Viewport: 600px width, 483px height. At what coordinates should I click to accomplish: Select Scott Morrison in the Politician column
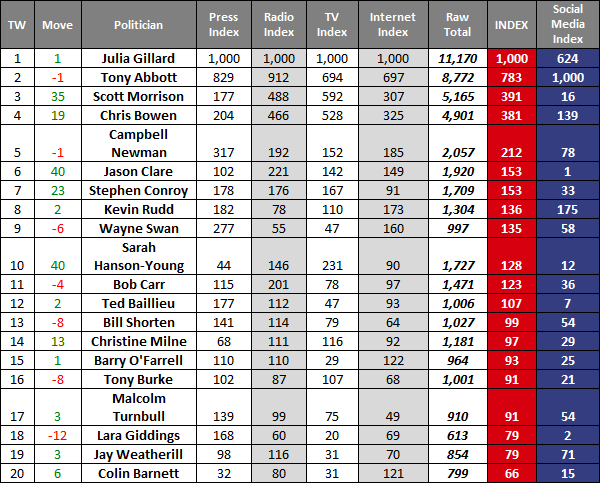(x=138, y=97)
